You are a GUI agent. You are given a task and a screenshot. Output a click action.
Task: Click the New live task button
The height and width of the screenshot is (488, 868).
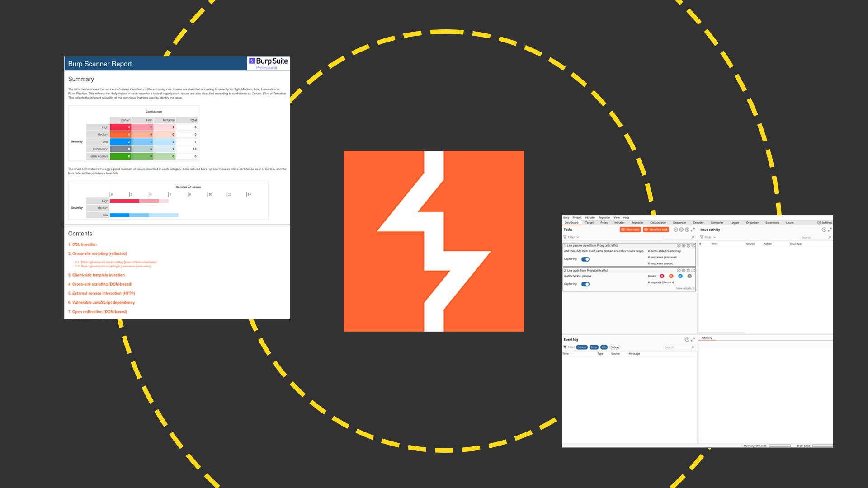pos(656,230)
